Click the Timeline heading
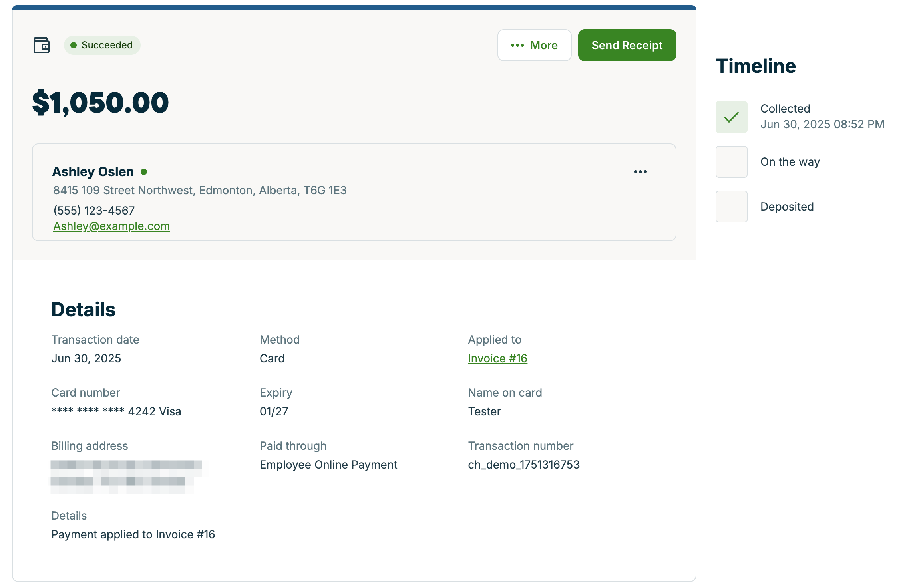Viewport: 915px width, 588px height. [x=756, y=66]
